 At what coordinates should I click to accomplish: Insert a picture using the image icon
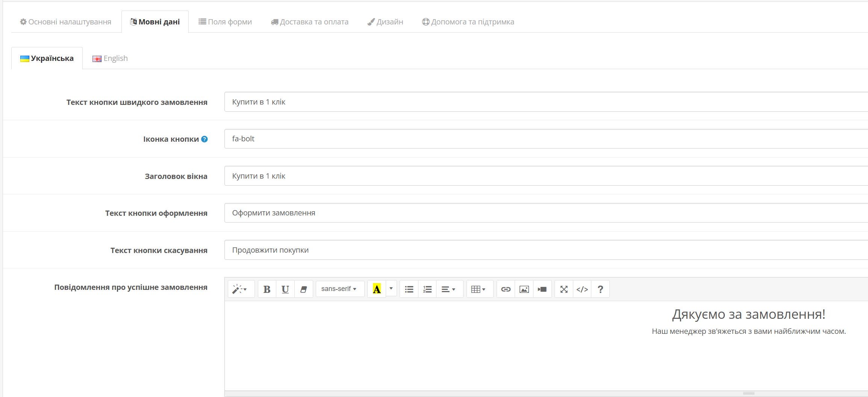click(x=524, y=289)
